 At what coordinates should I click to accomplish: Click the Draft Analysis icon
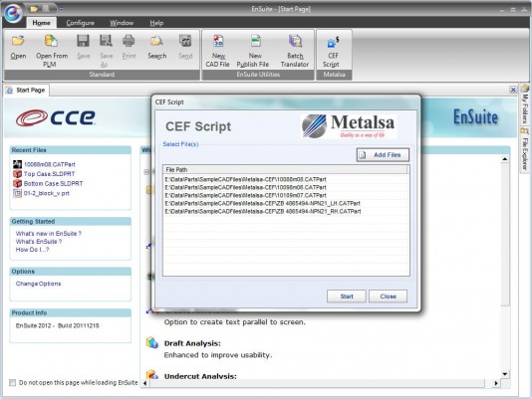[152, 342]
